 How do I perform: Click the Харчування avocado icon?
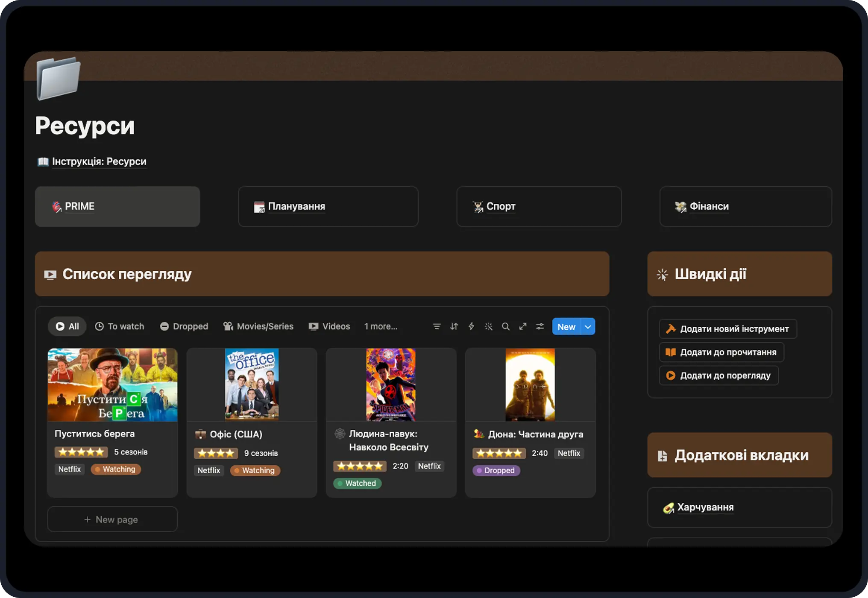pos(669,508)
